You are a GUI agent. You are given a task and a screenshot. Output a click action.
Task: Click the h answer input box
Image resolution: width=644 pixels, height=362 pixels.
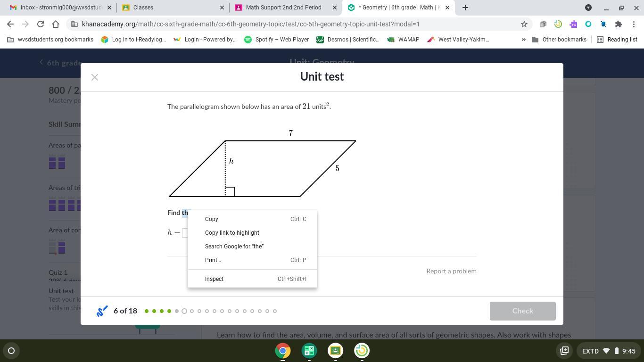(185, 233)
